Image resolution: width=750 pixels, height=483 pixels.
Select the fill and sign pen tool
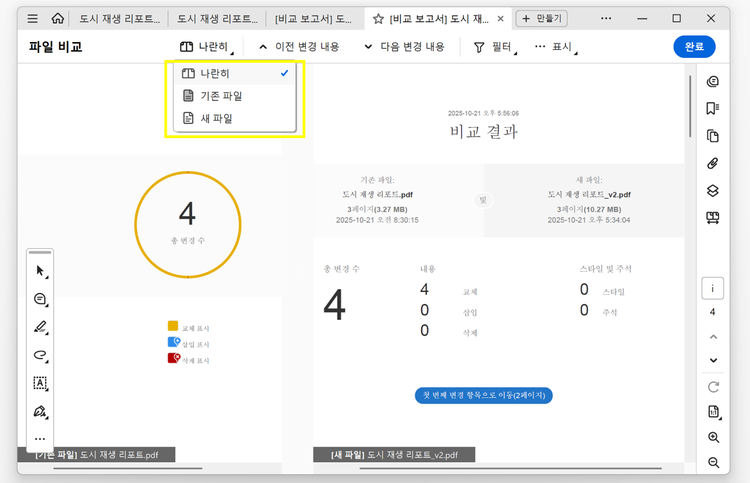[x=41, y=411]
